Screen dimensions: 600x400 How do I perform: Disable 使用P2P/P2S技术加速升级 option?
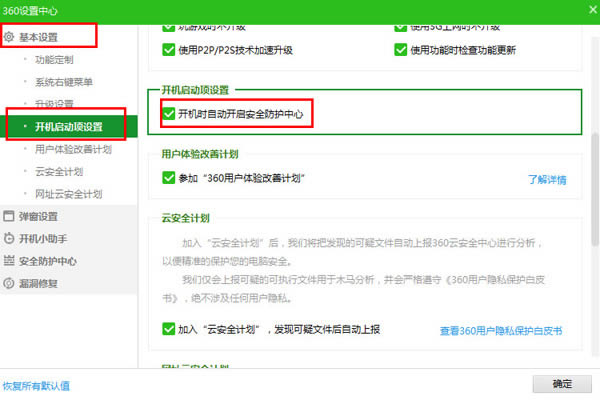point(168,50)
